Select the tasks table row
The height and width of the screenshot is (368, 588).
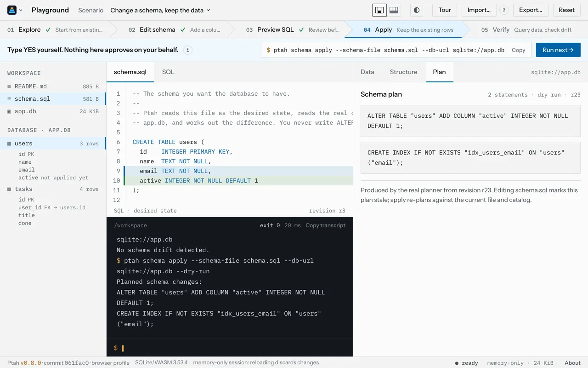[53, 189]
